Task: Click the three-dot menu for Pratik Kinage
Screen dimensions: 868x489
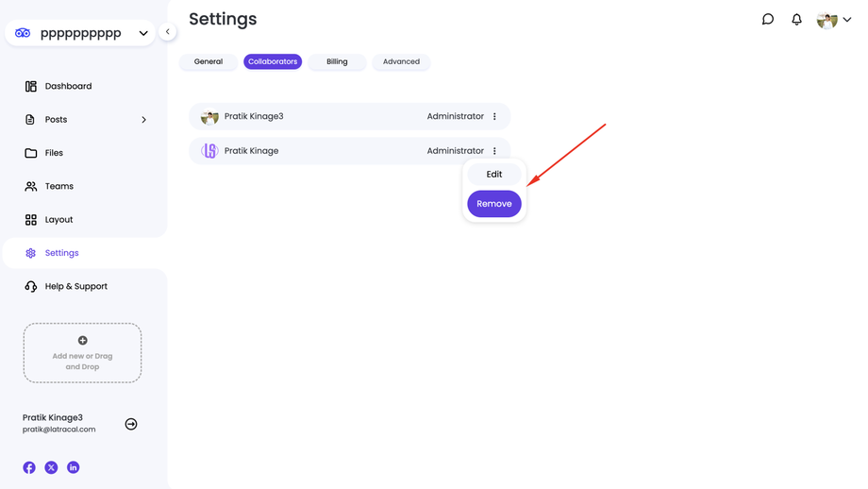Action: [494, 151]
